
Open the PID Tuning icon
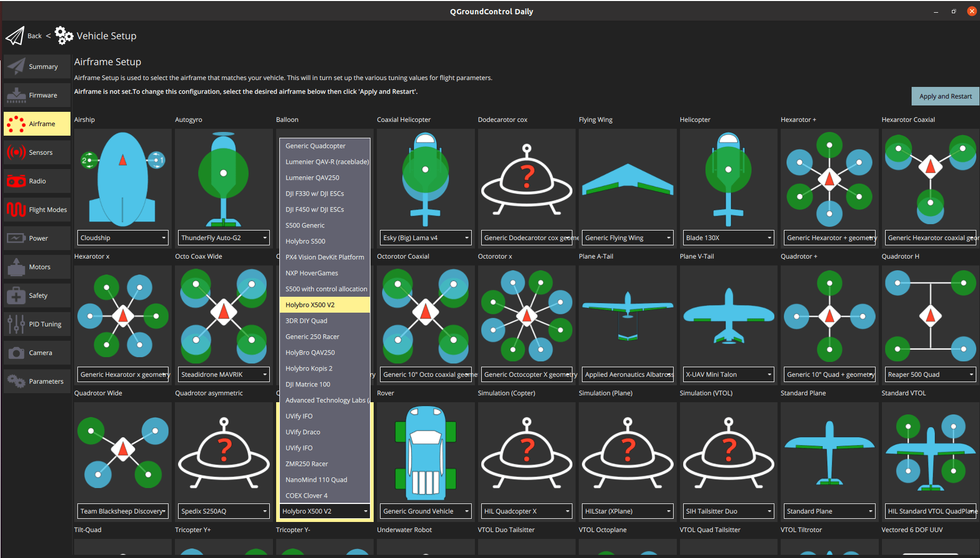click(x=16, y=324)
